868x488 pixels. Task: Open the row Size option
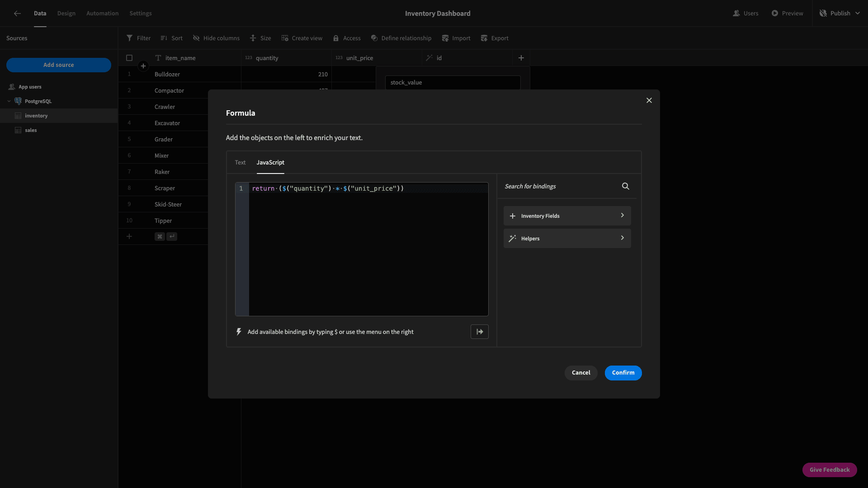point(260,38)
